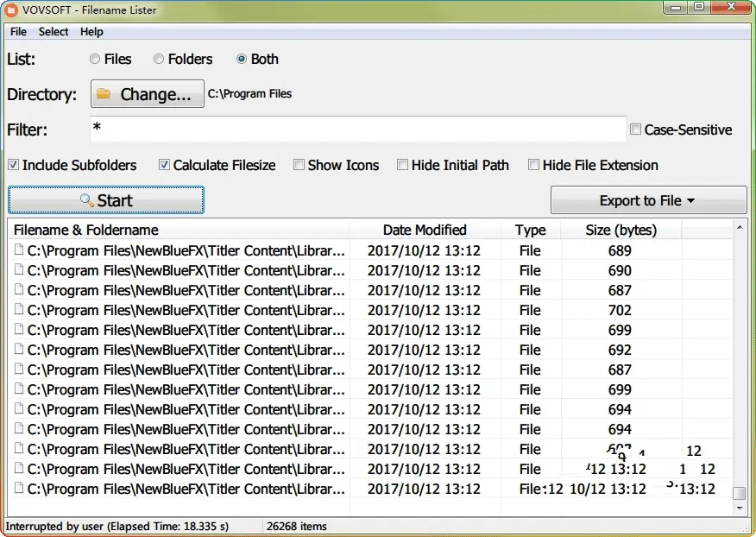The image size is (756, 537).
Task: Click the folder icon on Change button
Action: (x=104, y=93)
